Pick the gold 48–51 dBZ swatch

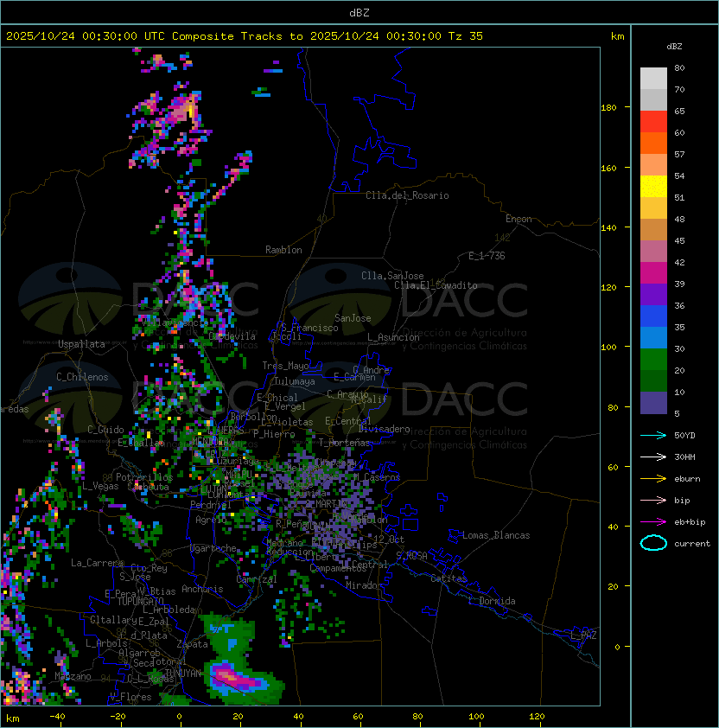tap(653, 208)
